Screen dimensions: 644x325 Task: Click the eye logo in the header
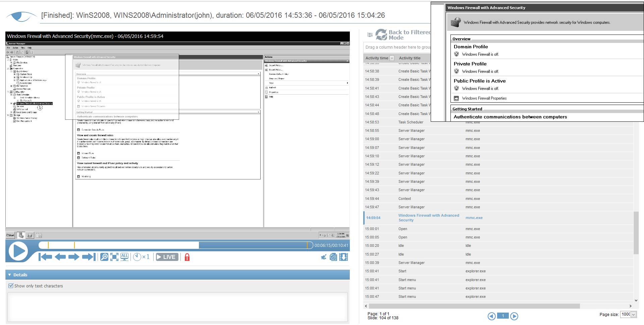[x=21, y=16]
